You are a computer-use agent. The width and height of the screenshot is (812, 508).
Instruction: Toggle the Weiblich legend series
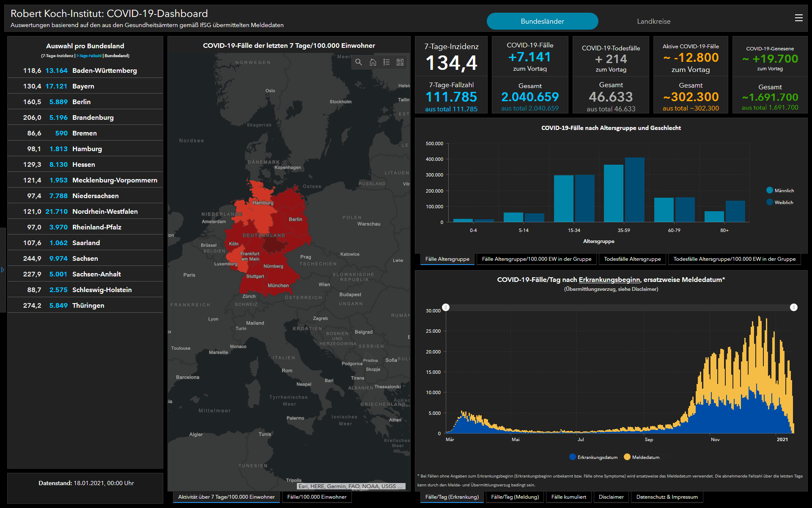[780, 202]
